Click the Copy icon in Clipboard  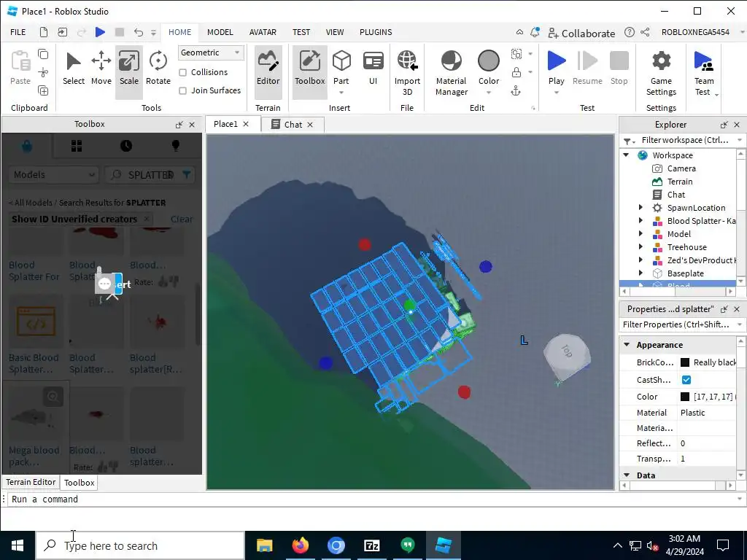click(x=43, y=54)
